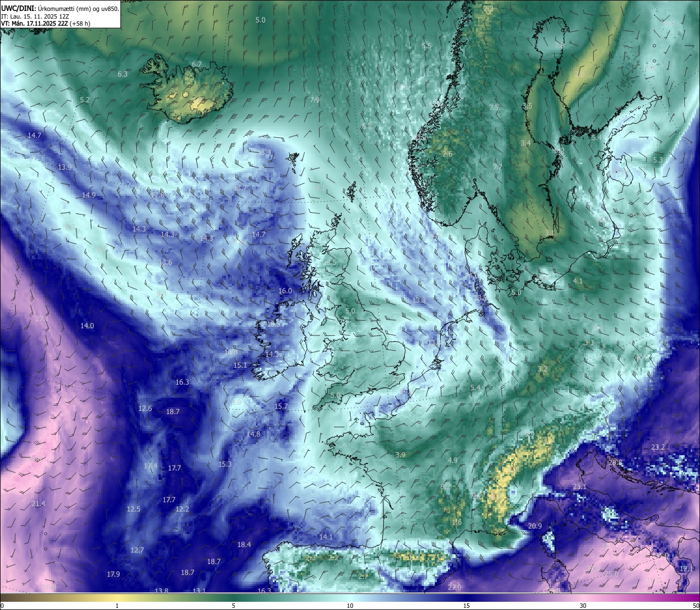Click the map value 13.8 at the bottom edge

[x=161, y=591]
